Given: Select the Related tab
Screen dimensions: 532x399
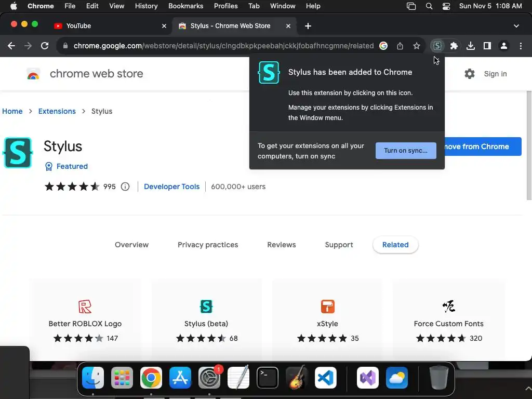Looking at the screenshot, I should [x=395, y=245].
